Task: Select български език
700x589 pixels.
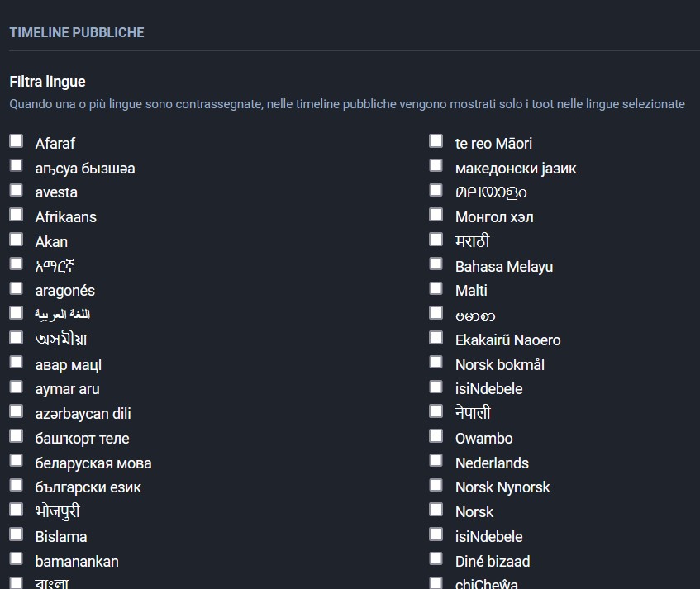Action: click(17, 484)
